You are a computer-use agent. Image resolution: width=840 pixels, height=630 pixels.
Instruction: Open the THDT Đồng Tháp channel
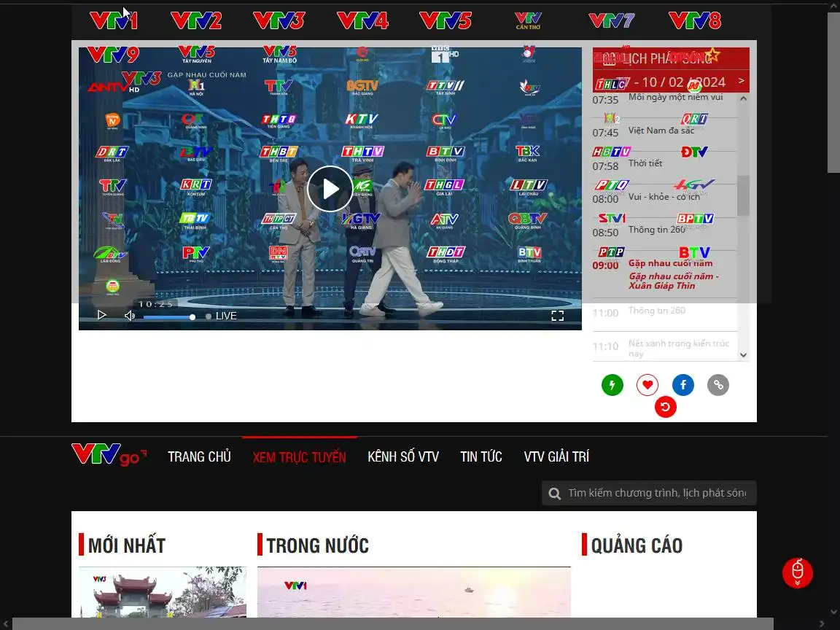point(446,254)
